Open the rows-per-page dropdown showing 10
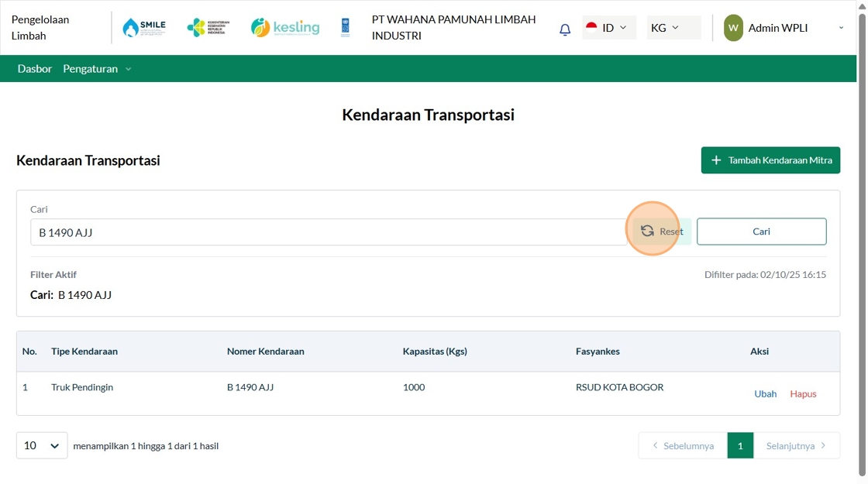This screenshot has height=484, width=868. click(42, 445)
